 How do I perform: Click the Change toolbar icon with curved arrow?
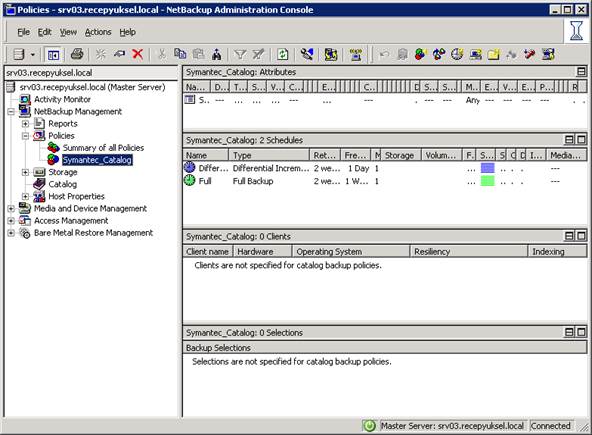[119, 54]
